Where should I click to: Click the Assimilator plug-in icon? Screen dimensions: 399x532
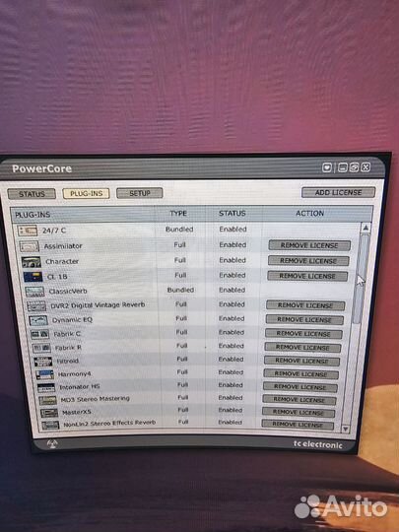[30, 246]
